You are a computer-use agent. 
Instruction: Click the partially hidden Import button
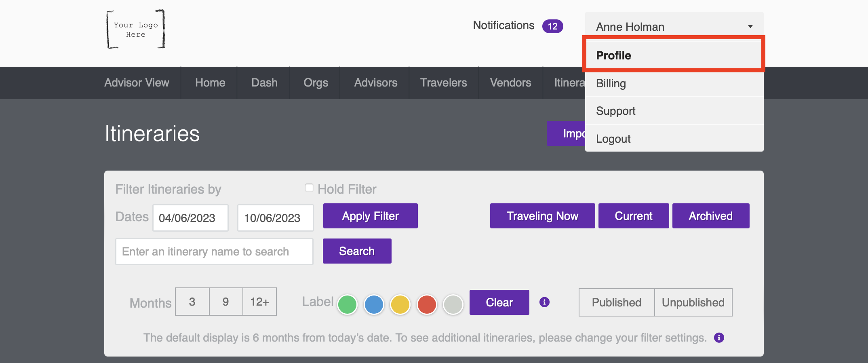(x=566, y=133)
